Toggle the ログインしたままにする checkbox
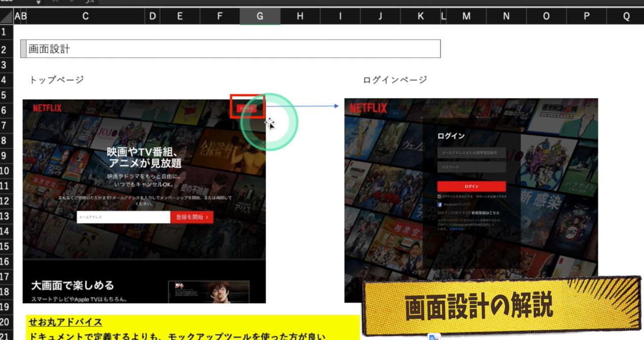644x340 pixels. click(x=440, y=196)
